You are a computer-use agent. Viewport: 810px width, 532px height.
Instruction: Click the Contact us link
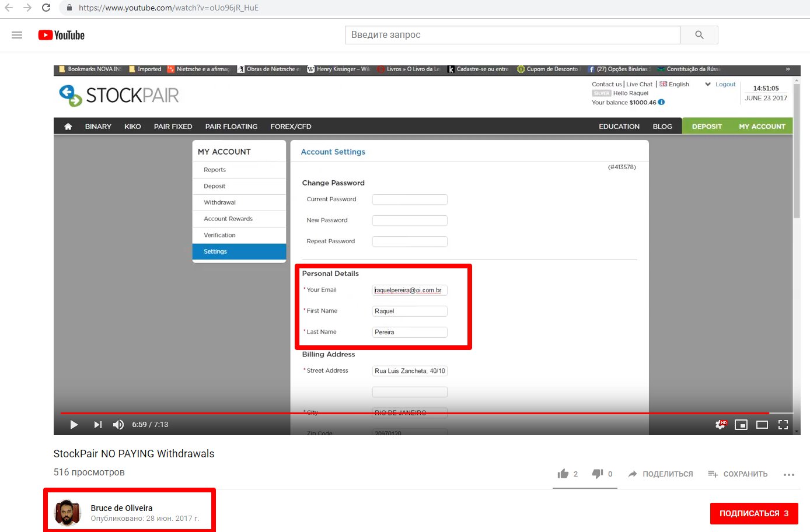607,84
